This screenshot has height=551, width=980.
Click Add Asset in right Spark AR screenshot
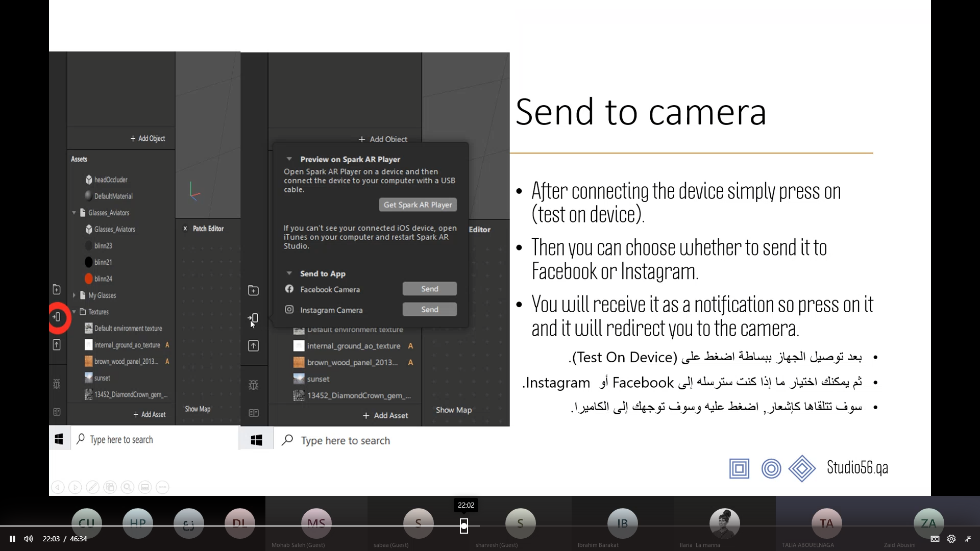pyautogui.click(x=385, y=415)
